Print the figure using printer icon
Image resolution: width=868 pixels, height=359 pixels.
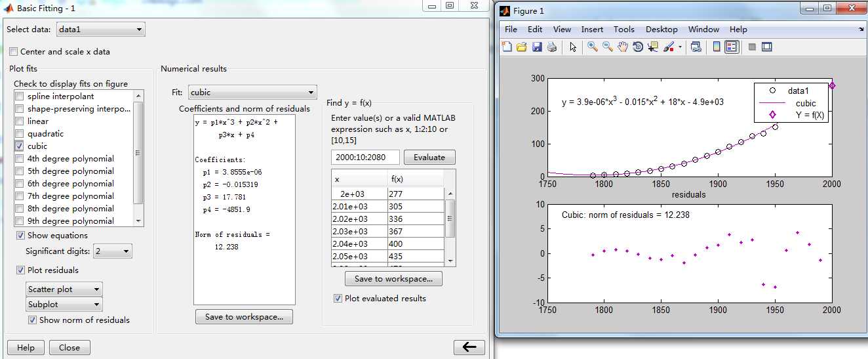[x=552, y=47]
